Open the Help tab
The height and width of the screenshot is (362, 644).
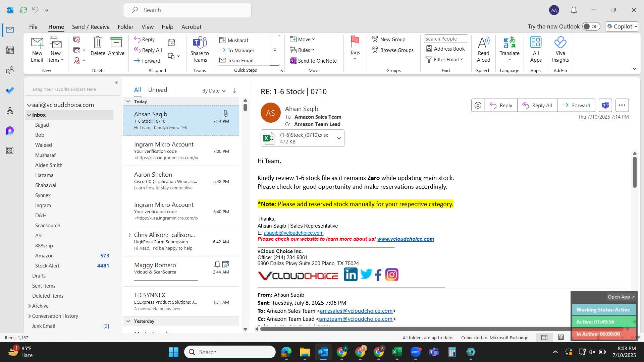point(167,27)
